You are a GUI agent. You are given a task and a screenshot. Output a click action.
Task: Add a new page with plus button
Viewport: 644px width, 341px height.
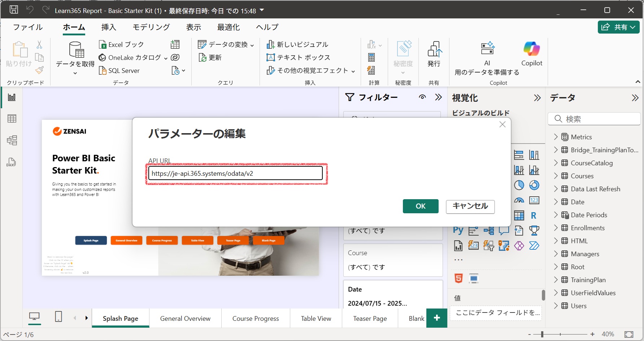[437, 318]
